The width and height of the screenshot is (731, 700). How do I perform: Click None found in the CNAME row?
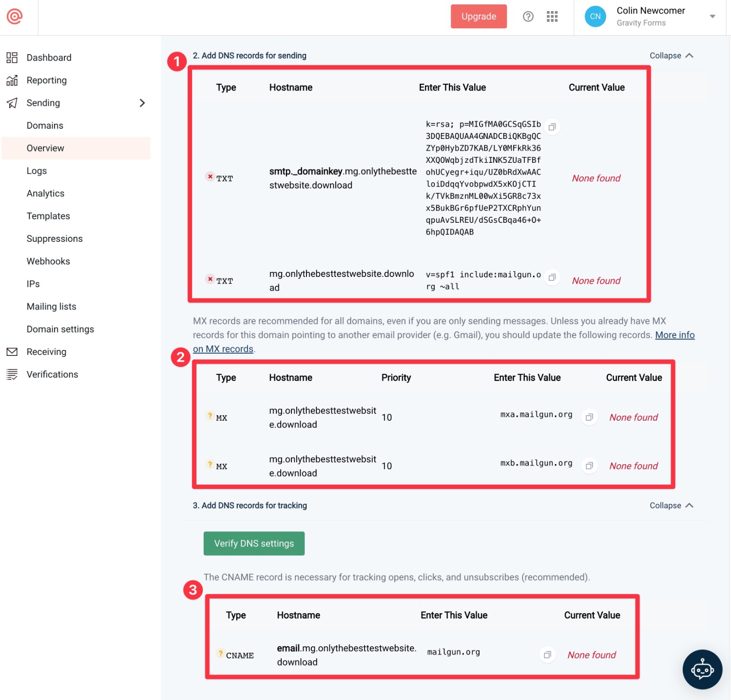(x=592, y=655)
